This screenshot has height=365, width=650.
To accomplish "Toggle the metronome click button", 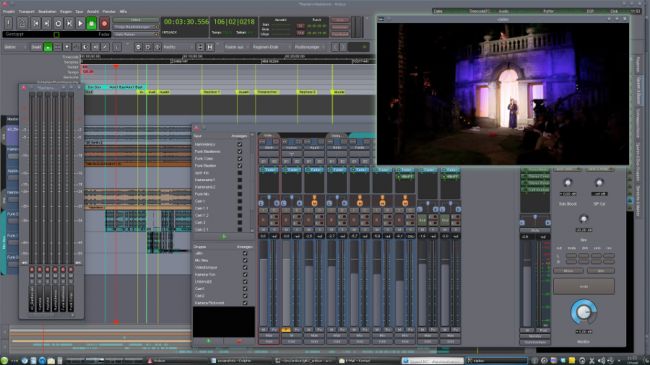I will pyautogui.click(x=22, y=24).
